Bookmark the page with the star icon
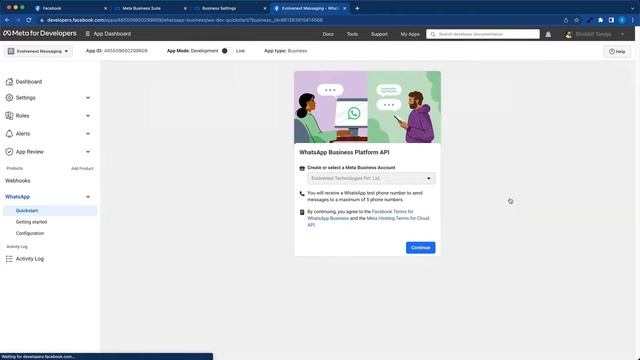Screen dimensions: 640x360 coord(576,20)
